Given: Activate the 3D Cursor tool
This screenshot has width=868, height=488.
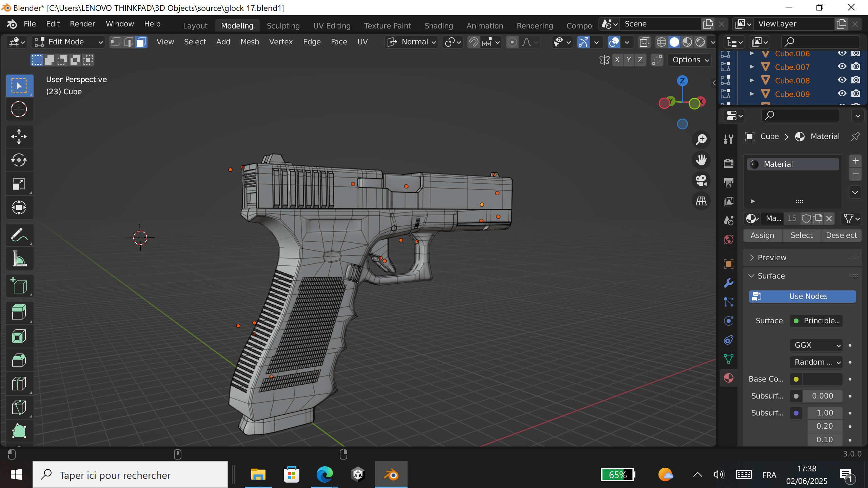Looking at the screenshot, I should (19, 109).
